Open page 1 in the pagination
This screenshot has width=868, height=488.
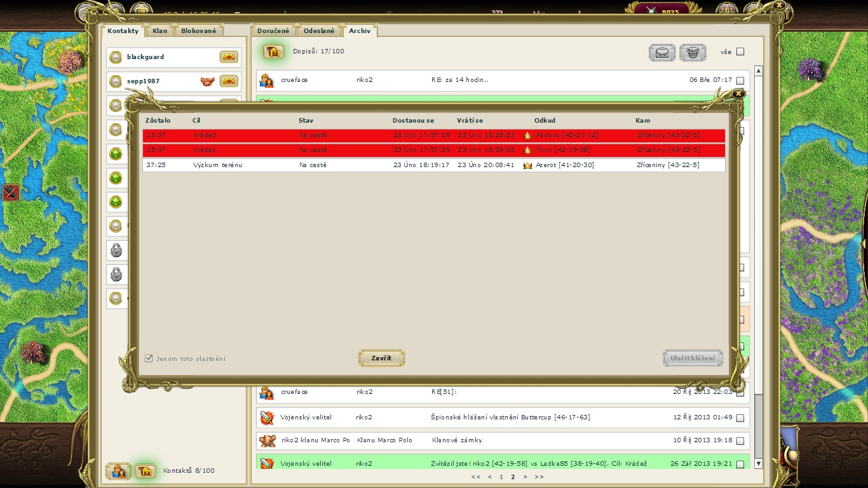tap(501, 477)
